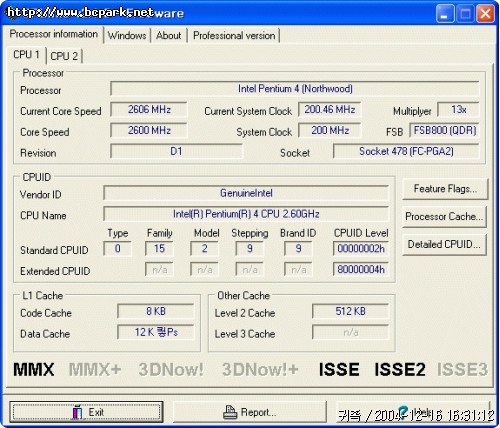
Task: Open the Processor Cache details
Action: coord(444,217)
